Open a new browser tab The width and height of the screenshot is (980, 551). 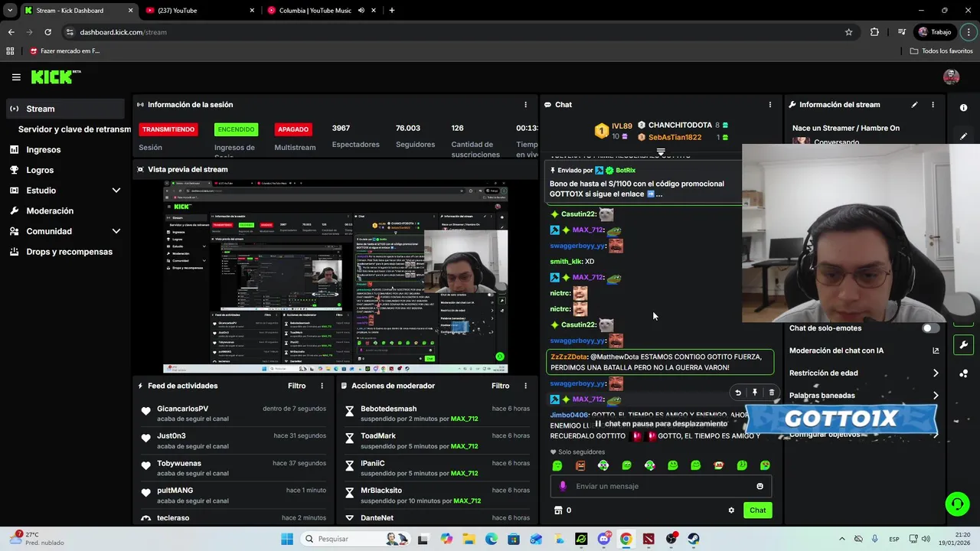pyautogui.click(x=392, y=11)
